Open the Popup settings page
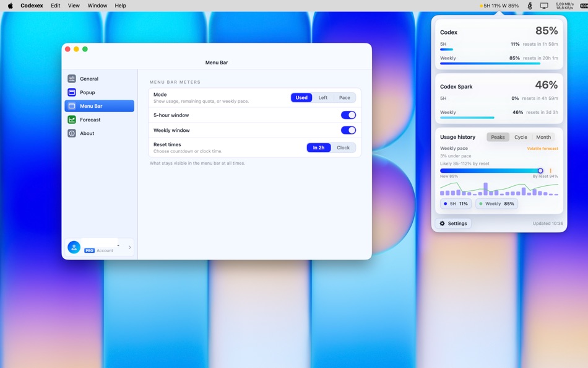The width and height of the screenshot is (588, 368). [100, 92]
